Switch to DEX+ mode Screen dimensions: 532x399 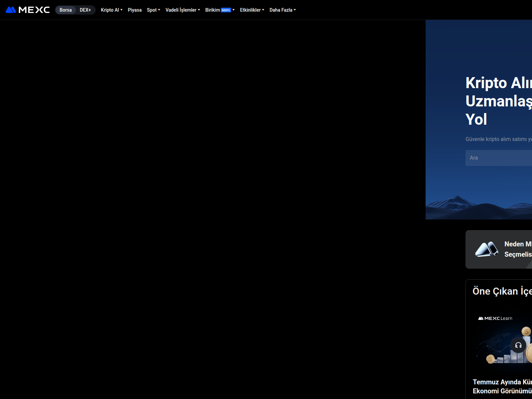[x=85, y=10]
